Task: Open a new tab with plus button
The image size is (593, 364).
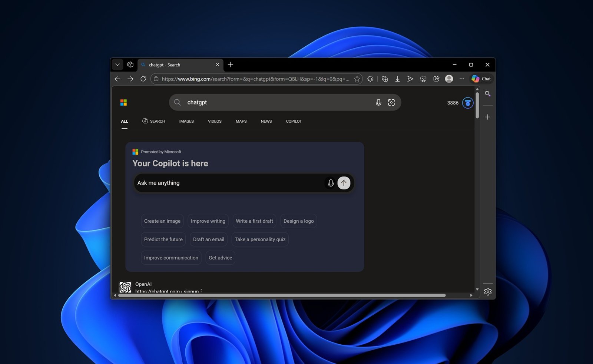Action: pos(231,65)
